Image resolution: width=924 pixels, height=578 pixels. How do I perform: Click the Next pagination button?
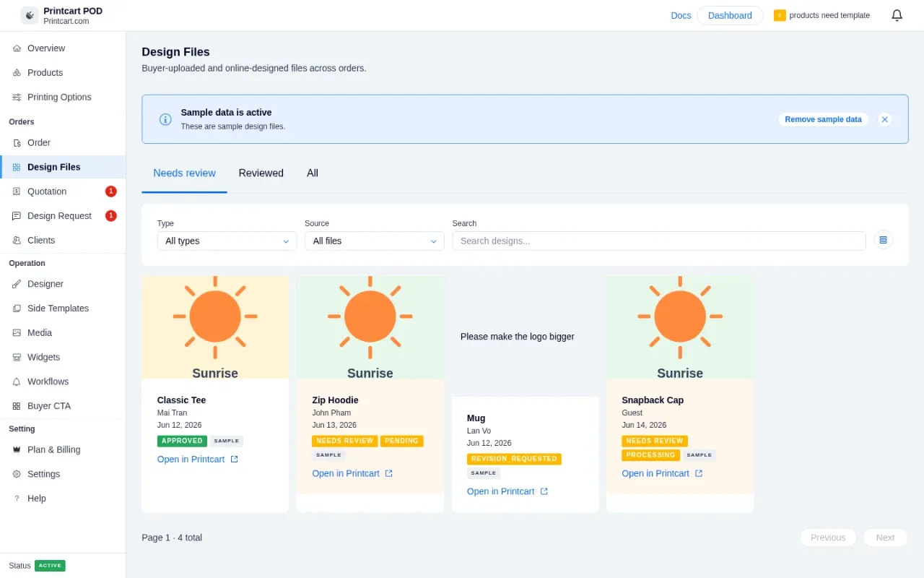885,538
